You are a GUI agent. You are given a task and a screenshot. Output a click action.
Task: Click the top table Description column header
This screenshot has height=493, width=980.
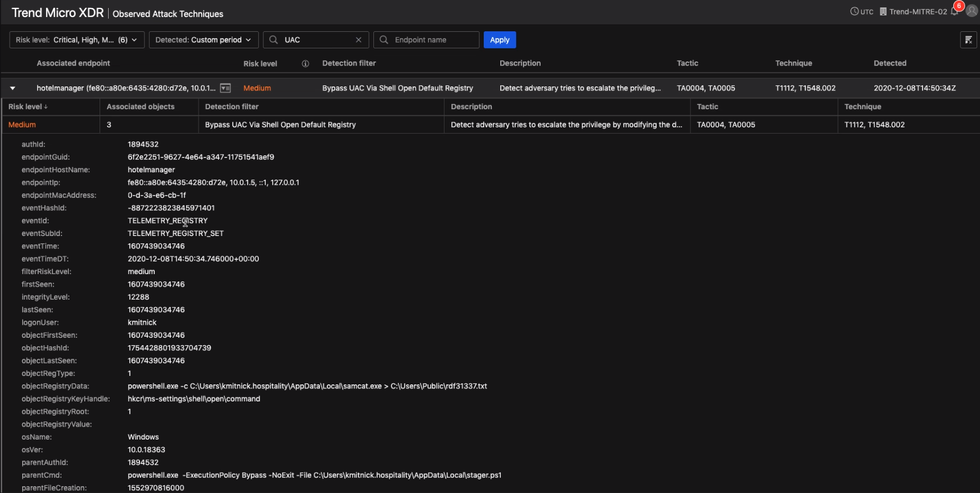coord(520,63)
